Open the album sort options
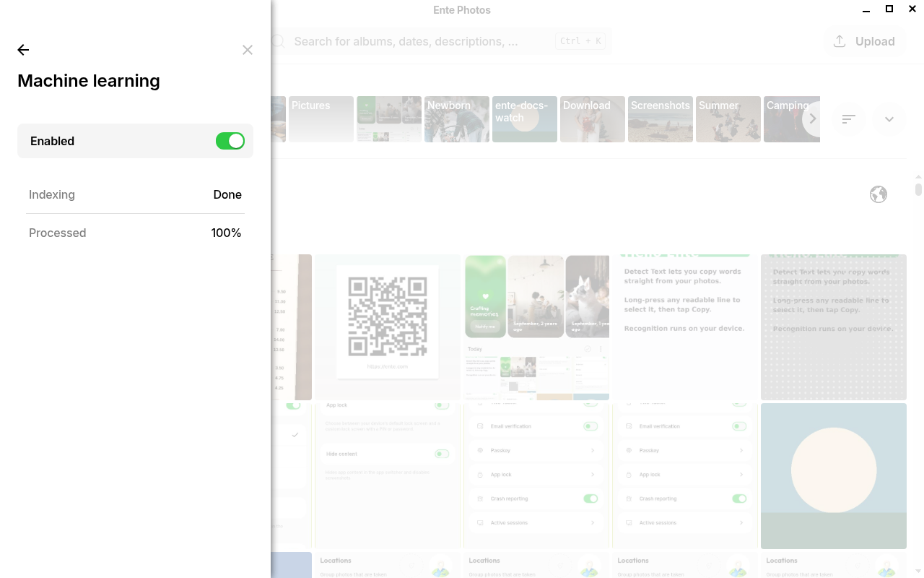 (x=849, y=119)
